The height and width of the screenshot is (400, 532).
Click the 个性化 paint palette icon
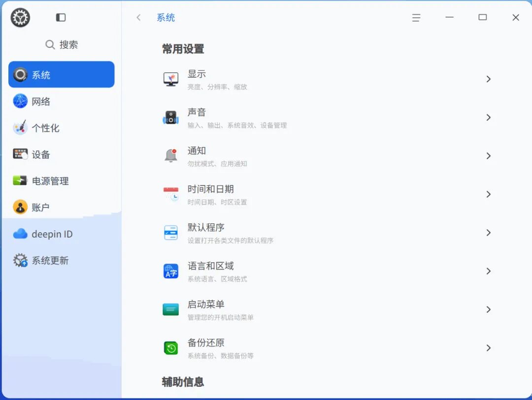tap(20, 127)
